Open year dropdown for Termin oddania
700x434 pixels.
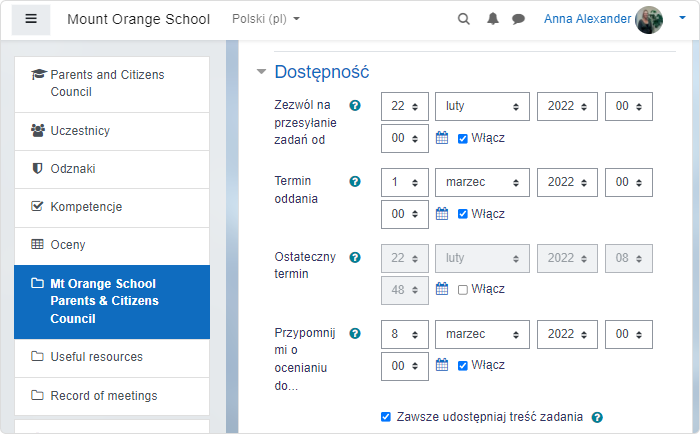tap(567, 182)
